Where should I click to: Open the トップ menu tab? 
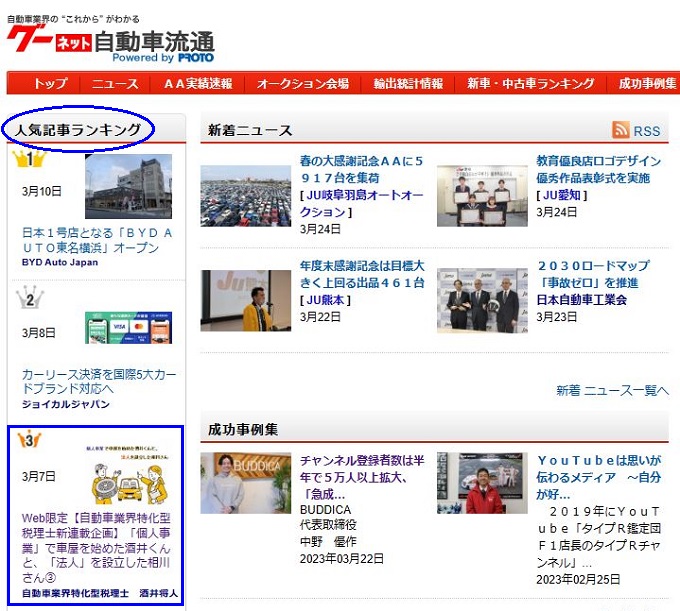(49, 84)
